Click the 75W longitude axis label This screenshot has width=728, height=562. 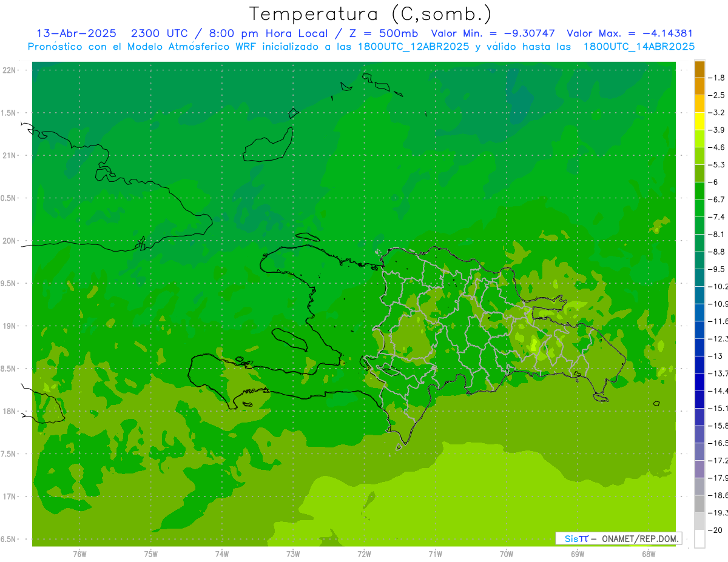click(150, 554)
